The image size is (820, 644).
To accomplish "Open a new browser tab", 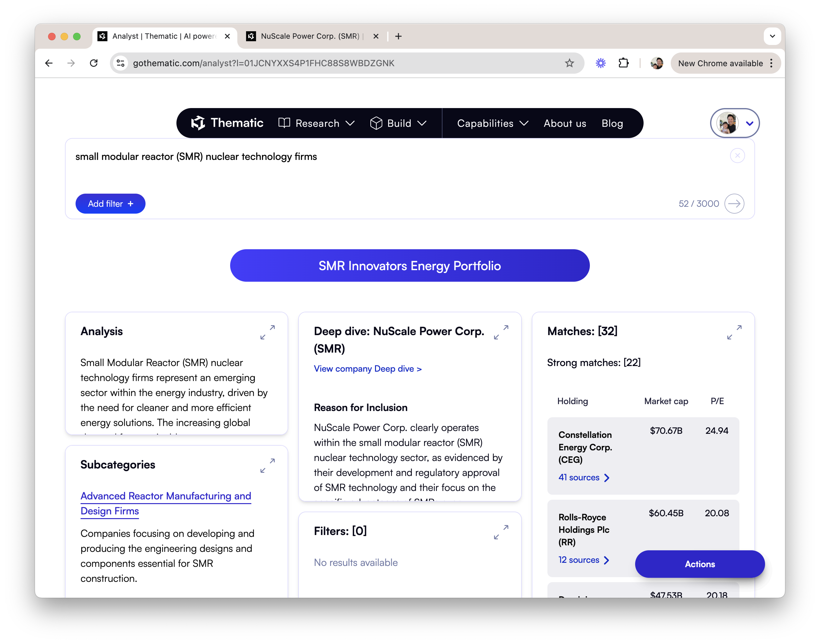I will click(x=398, y=36).
